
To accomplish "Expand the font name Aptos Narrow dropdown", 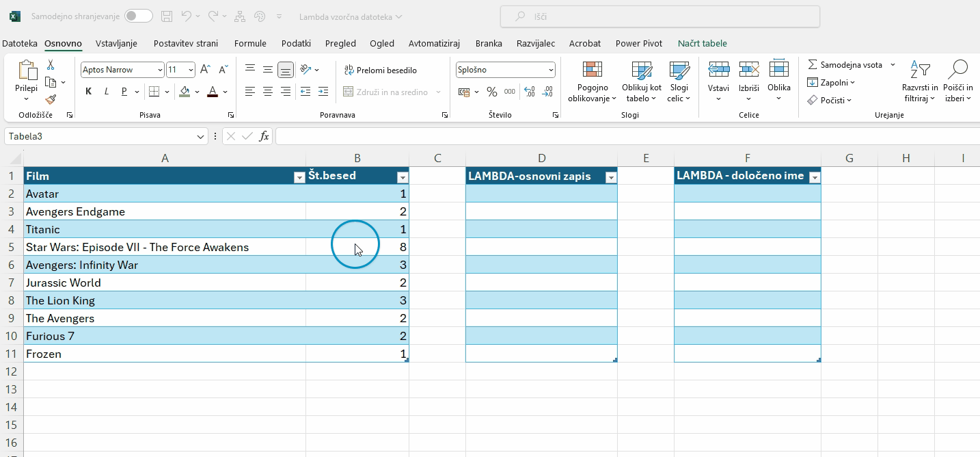I will coord(160,70).
